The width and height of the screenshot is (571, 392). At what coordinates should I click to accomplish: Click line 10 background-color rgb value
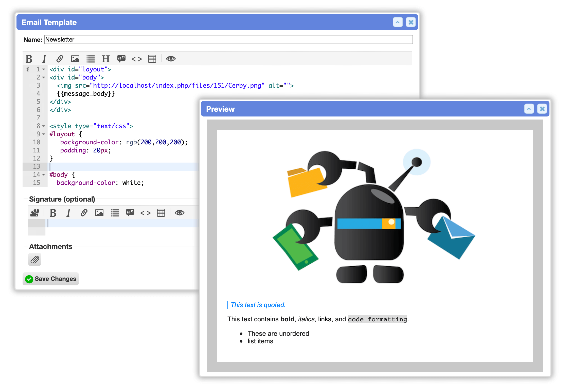pyautogui.click(x=156, y=142)
